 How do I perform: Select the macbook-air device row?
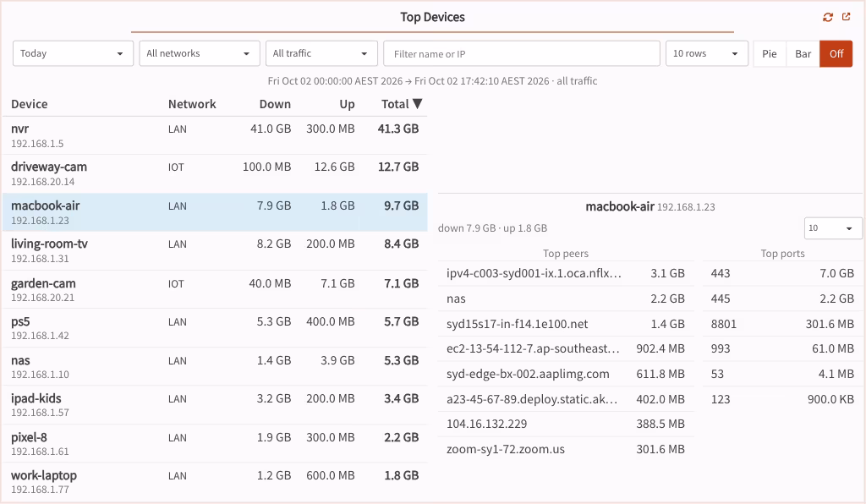tap(215, 212)
